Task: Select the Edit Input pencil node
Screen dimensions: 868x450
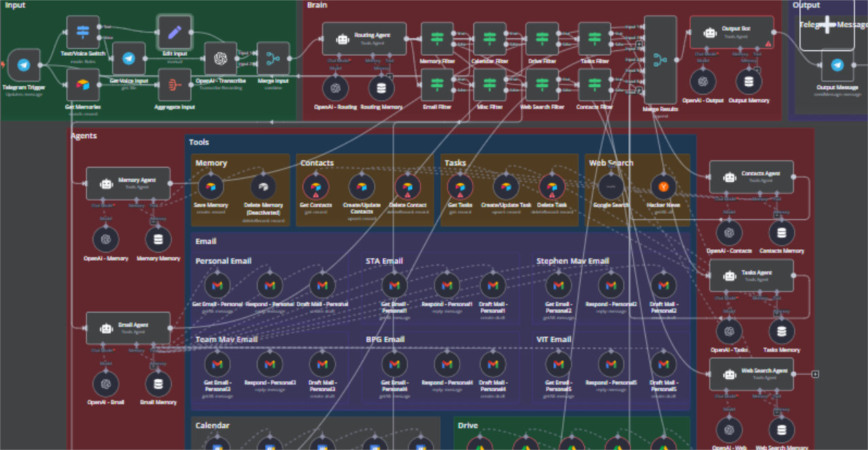Action: pyautogui.click(x=174, y=31)
